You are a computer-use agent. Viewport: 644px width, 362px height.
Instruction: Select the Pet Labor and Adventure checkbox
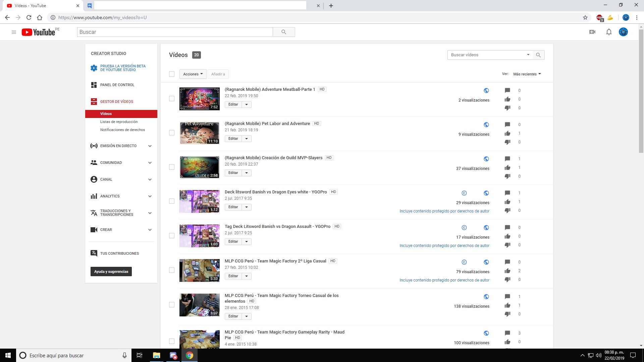pos(172,133)
